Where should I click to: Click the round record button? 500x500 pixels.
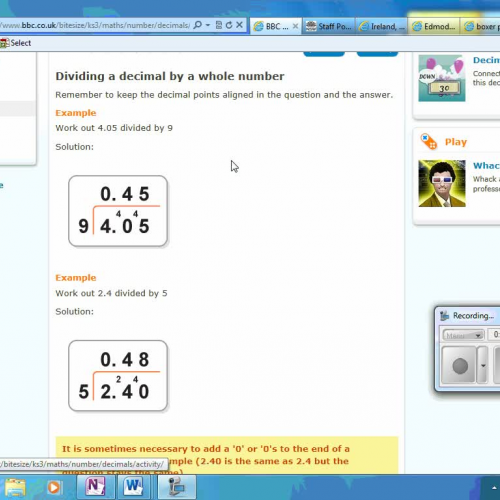tap(459, 366)
